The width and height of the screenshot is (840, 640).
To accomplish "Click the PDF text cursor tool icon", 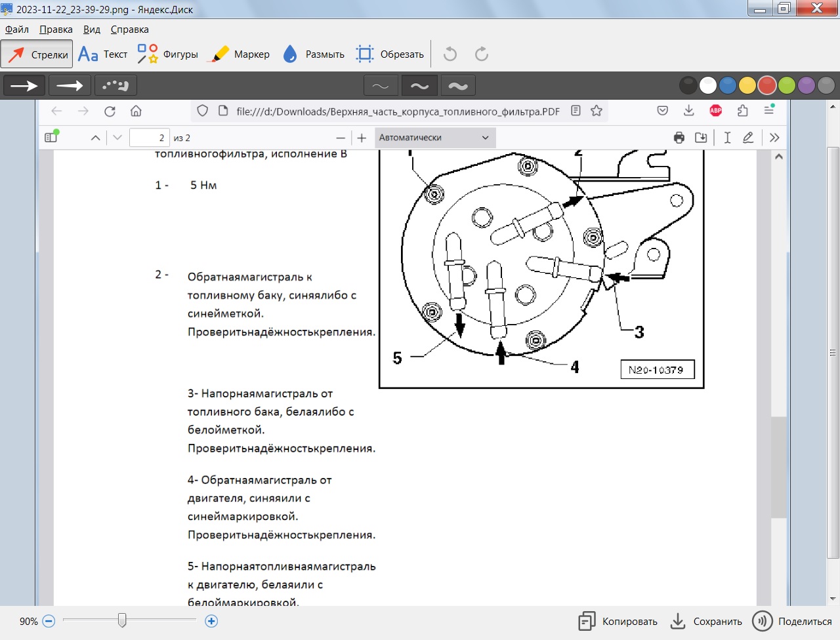I will click(727, 138).
